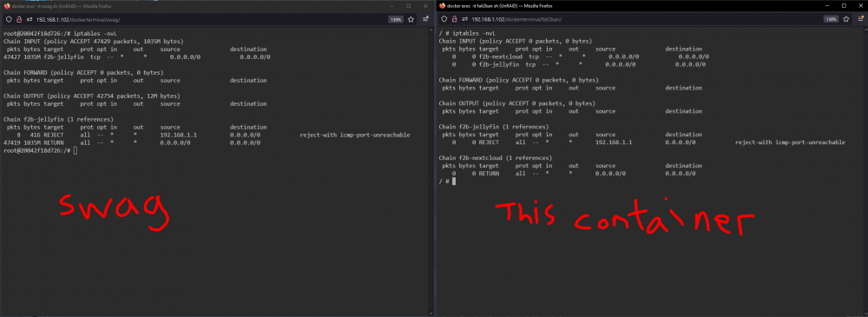The image size is (868, 317).
Task: Open site permissions icon in fail2ban window
Action: pos(464,19)
